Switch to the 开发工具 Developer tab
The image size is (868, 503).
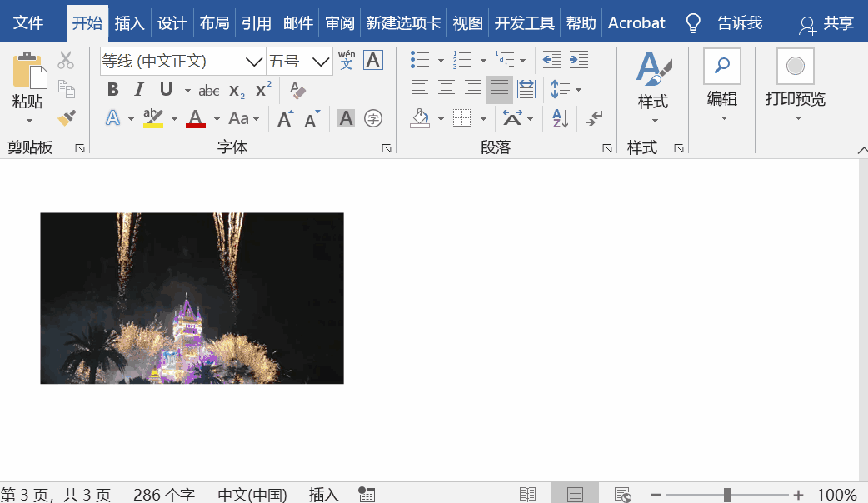tap(524, 23)
